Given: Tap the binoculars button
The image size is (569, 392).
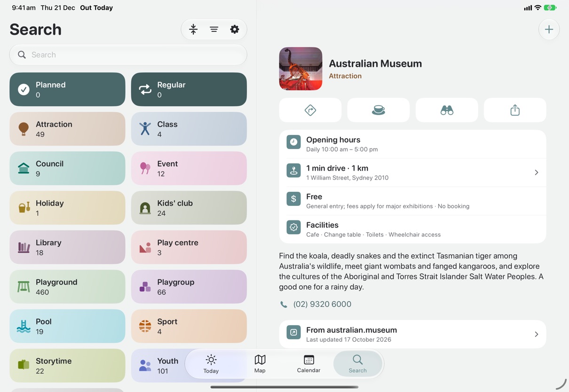Looking at the screenshot, I should (x=447, y=110).
